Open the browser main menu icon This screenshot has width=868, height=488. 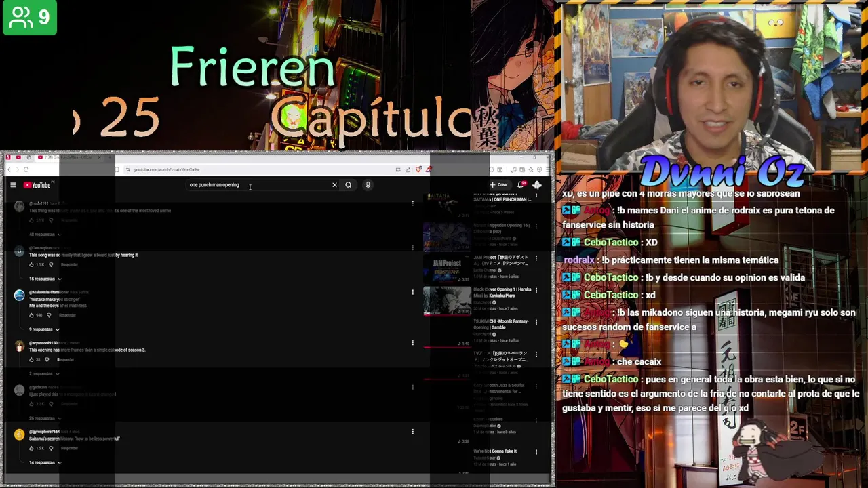coord(547,169)
